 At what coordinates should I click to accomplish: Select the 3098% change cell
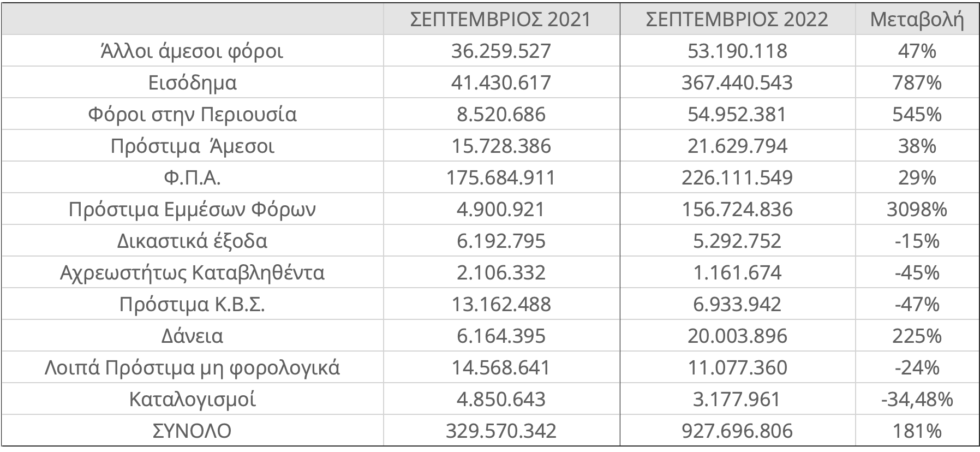pyautogui.click(x=917, y=209)
